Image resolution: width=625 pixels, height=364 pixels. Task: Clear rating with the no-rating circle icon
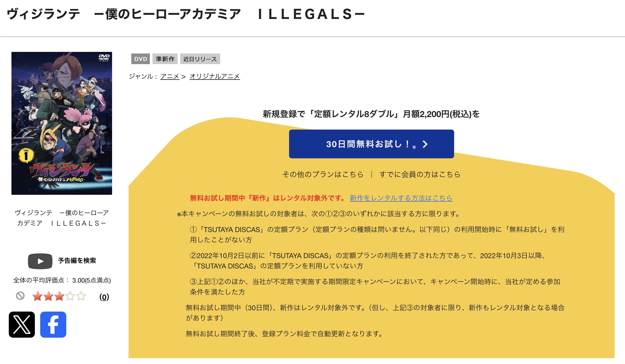[x=20, y=296]
